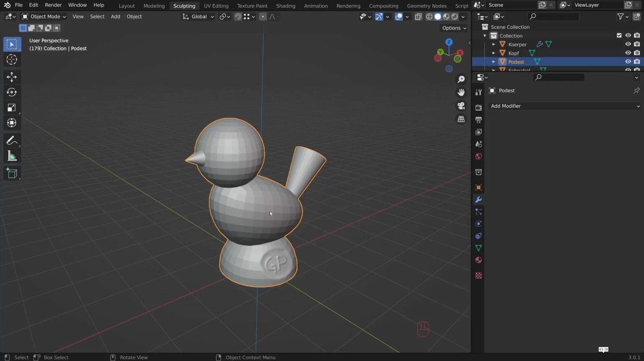Toggle camera view icon
Image resolution: width=644 pixels, height=361 pixels.
(461, 106)
